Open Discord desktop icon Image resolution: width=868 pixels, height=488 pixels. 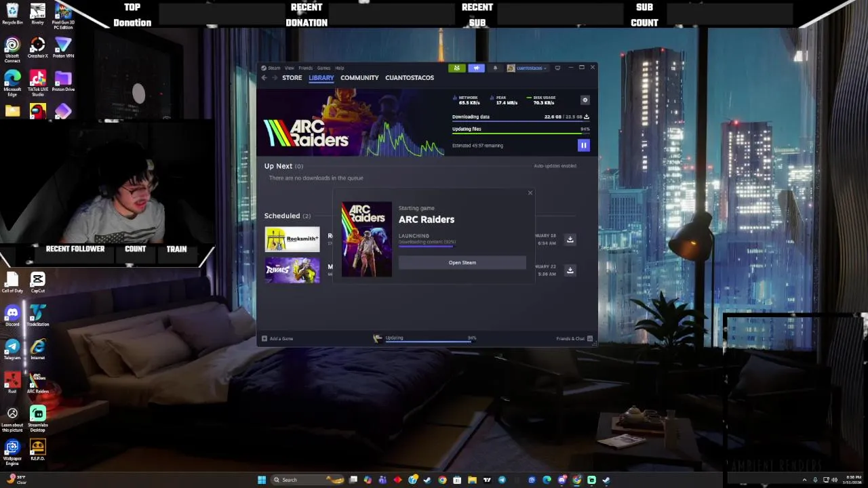coord(12,315)
